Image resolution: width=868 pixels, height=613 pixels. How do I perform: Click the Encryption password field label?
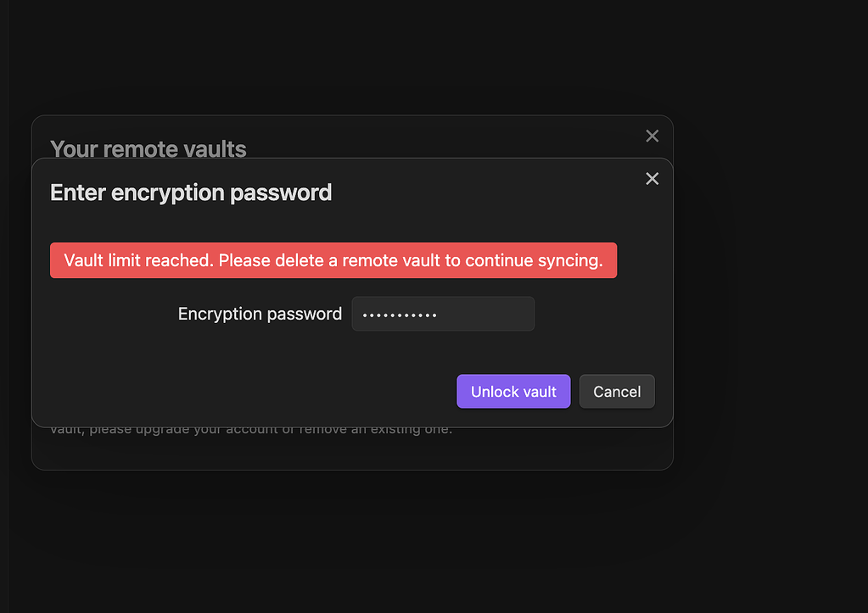coord(260,314)
